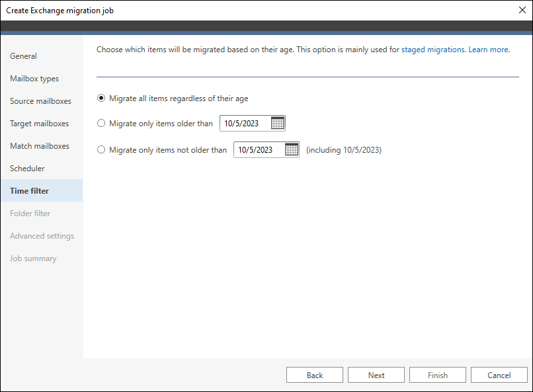Open calendar picker for older than date
Viewport: 533px width, 392px height.
[x=277, y=123]
